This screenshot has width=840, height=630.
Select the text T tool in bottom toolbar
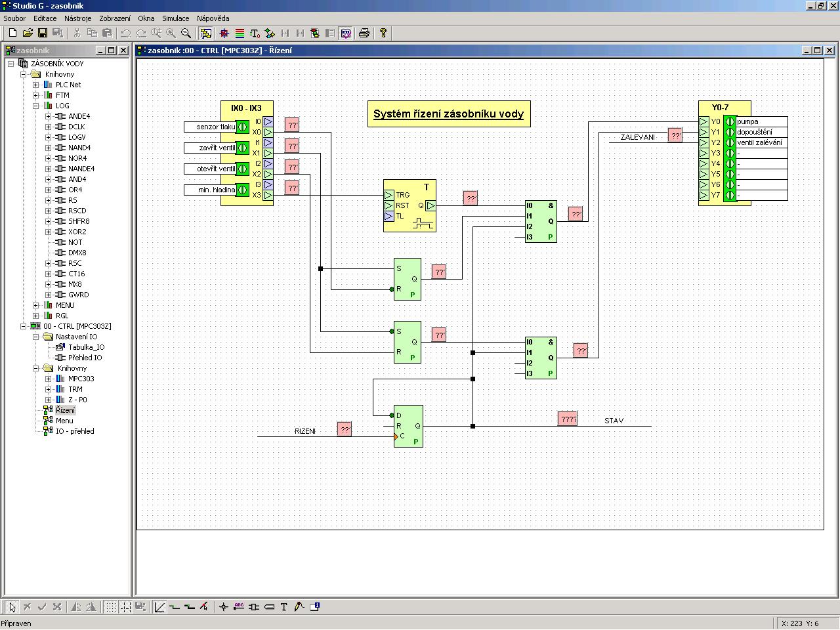pos(284,607)
